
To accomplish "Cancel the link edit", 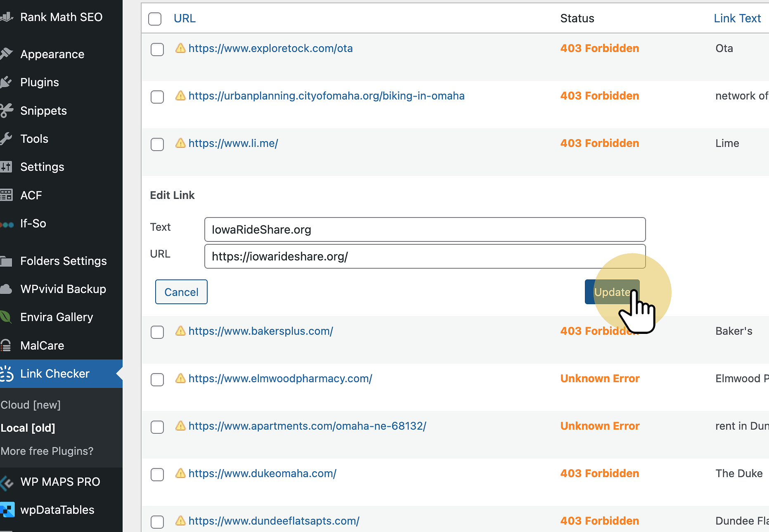I will point(181,292).
